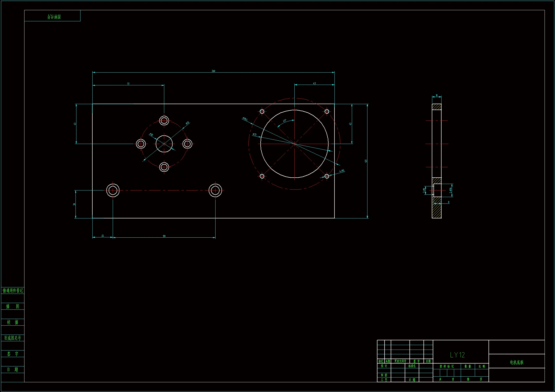This screenshot has height=392, width=555.
Task: Click the 旧底图总号 cell in left margin
Action: [13, 338]
